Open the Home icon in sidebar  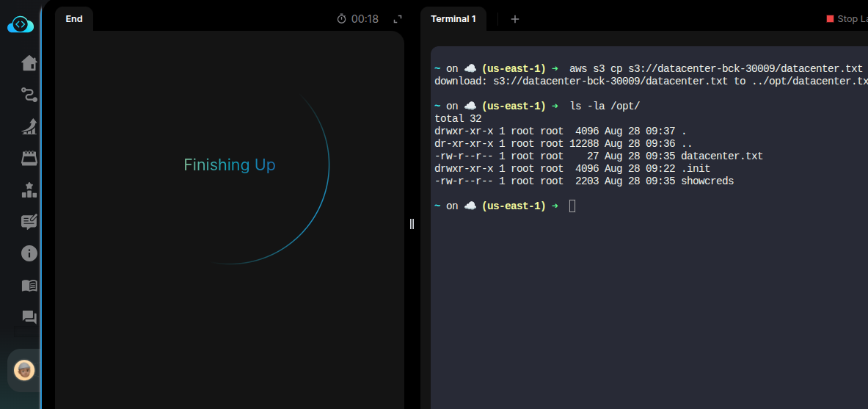[29, 63]
